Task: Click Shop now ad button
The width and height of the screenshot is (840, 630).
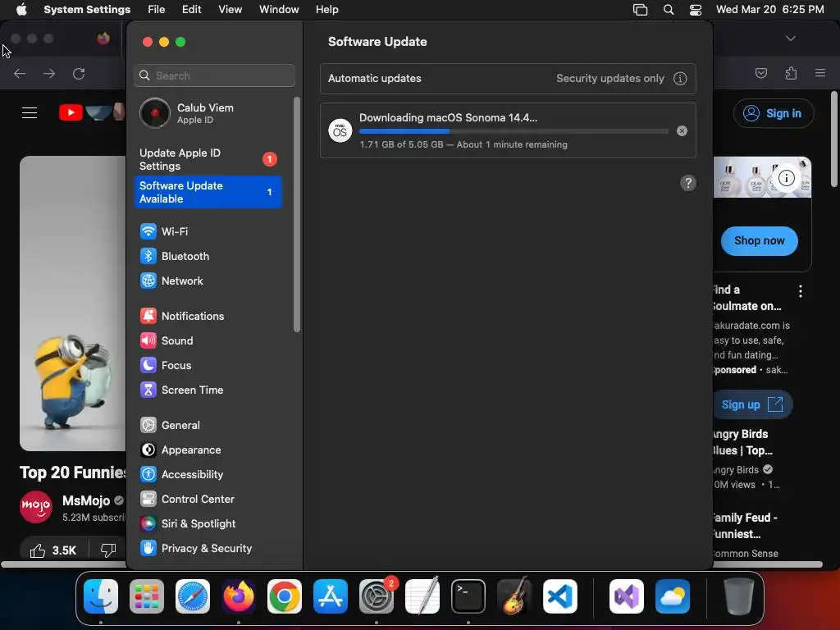Action: click(759, 241)
